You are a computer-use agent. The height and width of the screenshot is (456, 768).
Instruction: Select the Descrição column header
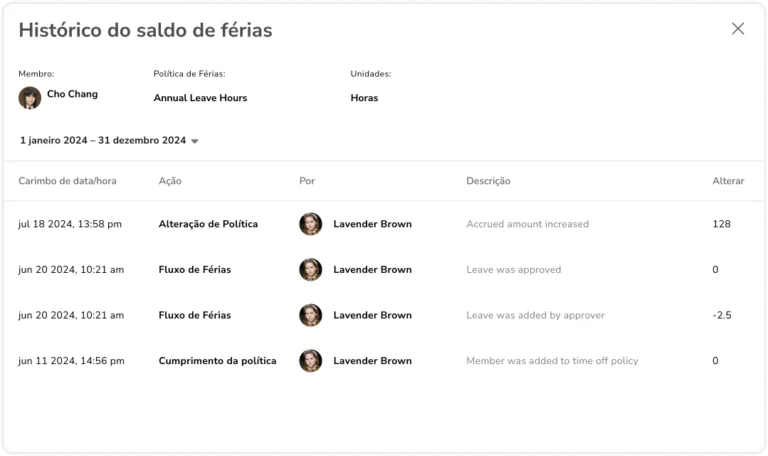click(488, 181)
